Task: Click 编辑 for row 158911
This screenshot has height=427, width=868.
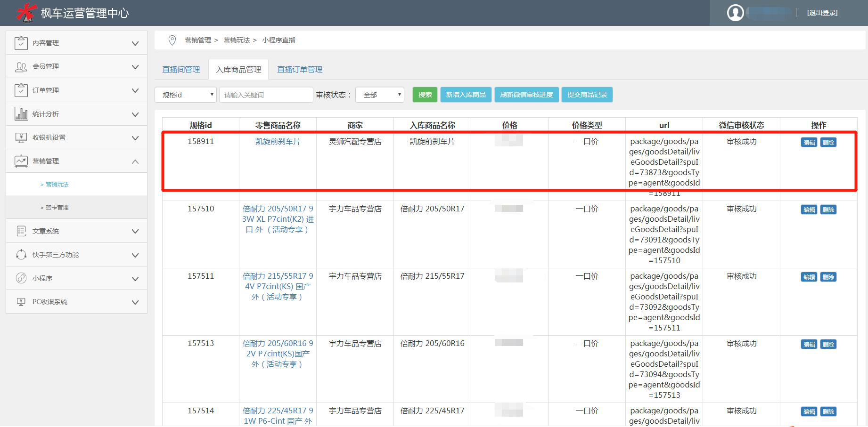Action: click(809, 143)
